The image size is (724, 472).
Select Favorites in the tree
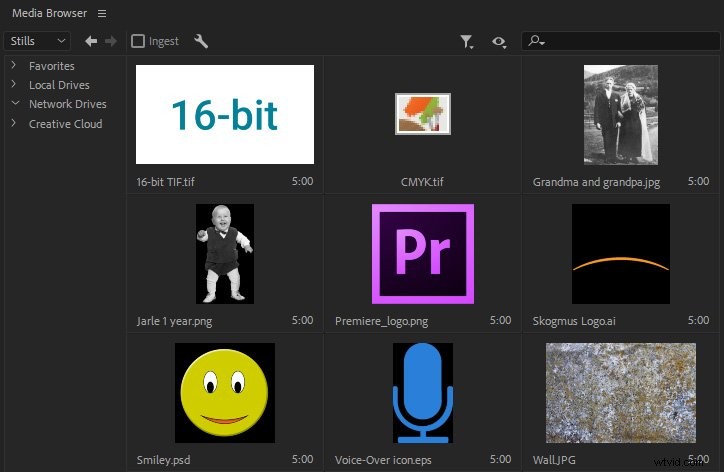(x=52, y=66)
